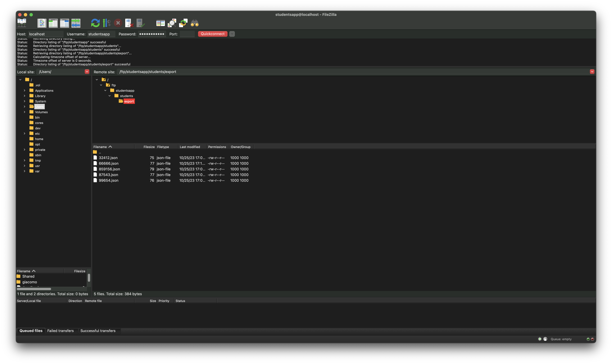Image resolution: width=612 pixels, height=364 pixels.
Task: Reconnect to last server icon
Action: (141, 23)
